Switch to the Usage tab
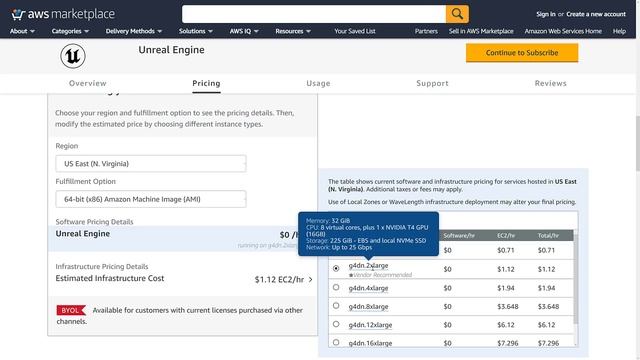Viewport: 640px width, 360px height. click(x=318, y=83)
